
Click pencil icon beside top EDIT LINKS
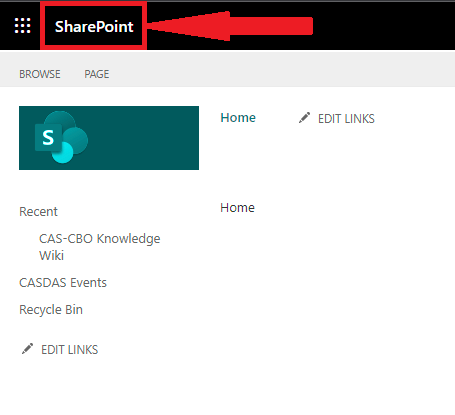[x=304, y=118]
